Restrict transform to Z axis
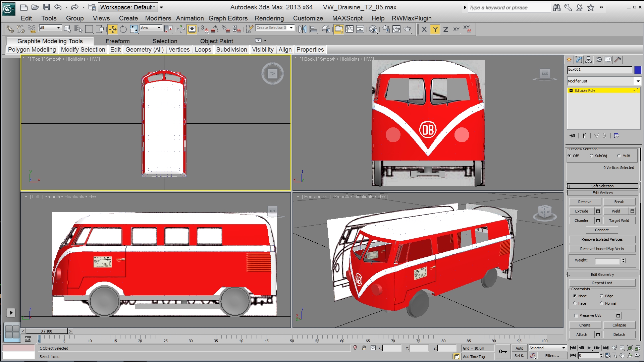Screen dimensions: 644x362 click(445, 29)
